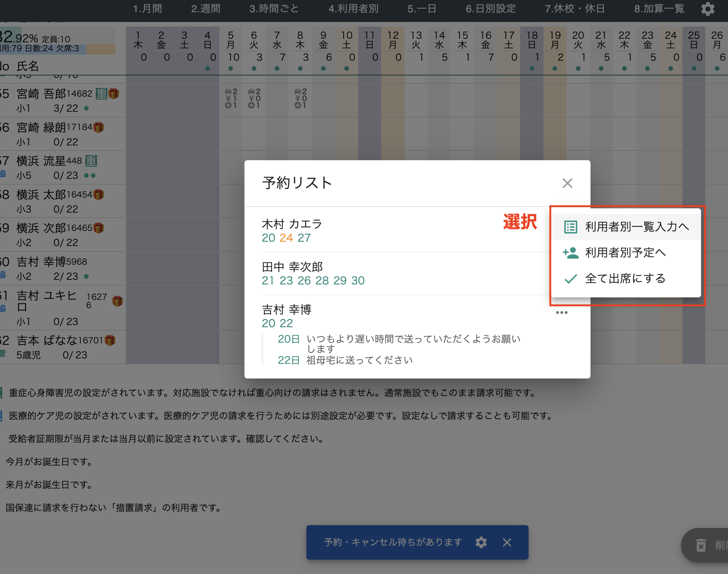
Task: Close the 予約リスト dialog
Action: (x=567, y=183)
